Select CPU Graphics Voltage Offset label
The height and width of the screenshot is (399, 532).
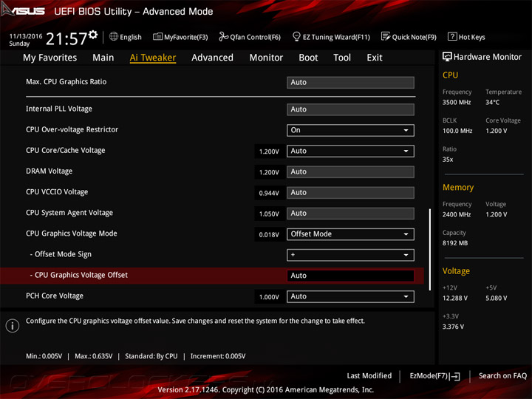[x=79, y=275]
